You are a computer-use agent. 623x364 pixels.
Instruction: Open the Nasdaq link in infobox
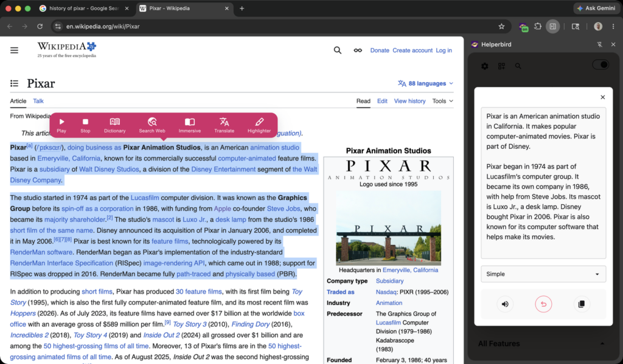coord(386,292)
